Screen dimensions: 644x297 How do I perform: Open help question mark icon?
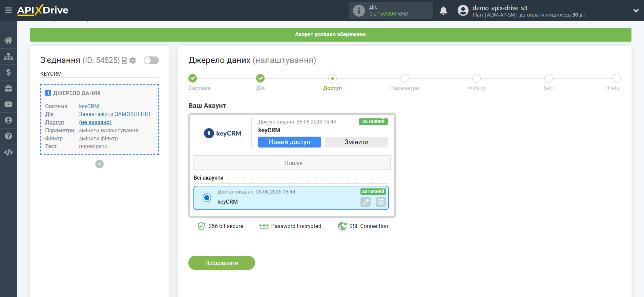click(x=8, y=136)
